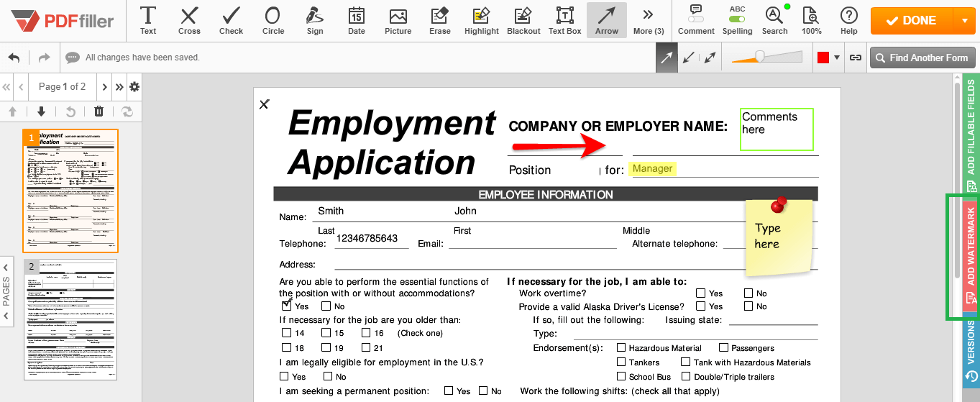This screenshot has height=402, width=980.
Task: Open the 100% zoom control
Action: coord(812,20)
